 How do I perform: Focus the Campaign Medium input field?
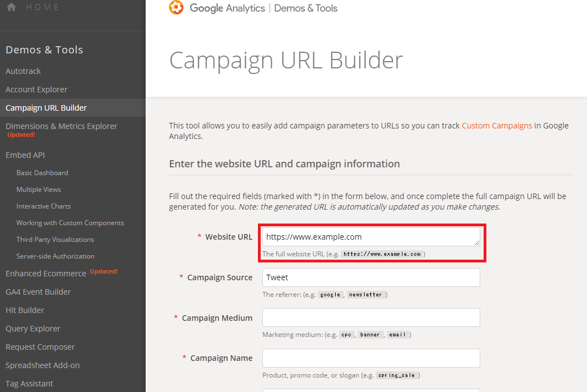pyautogui.click(x=371, y=317)
